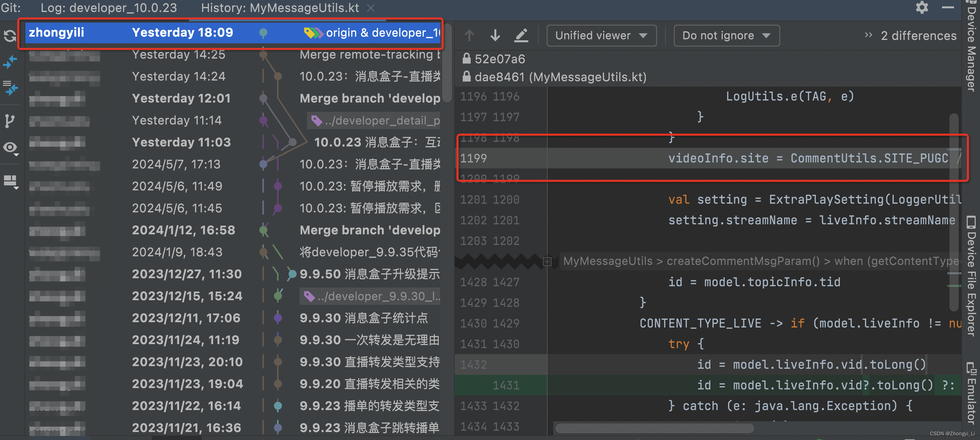This screenshot has height=440, width=980.
Task: Click the 2 differences counter
Action: (918, 36)
